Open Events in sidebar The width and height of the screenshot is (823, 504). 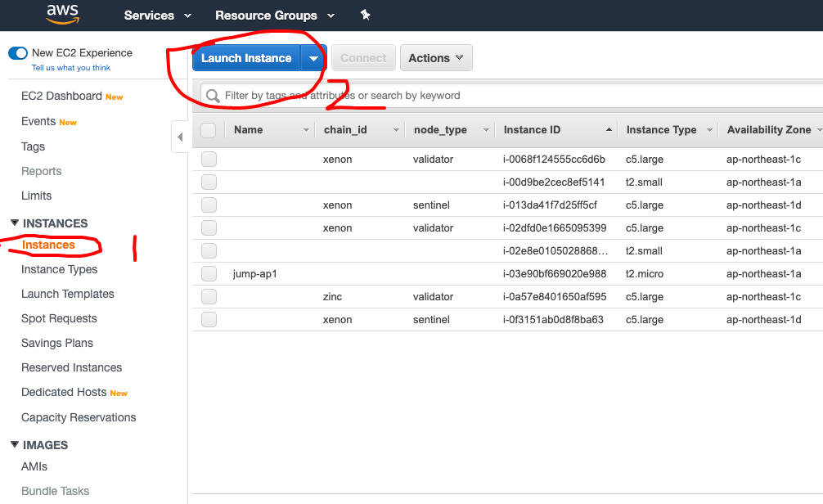pos(38,121)
